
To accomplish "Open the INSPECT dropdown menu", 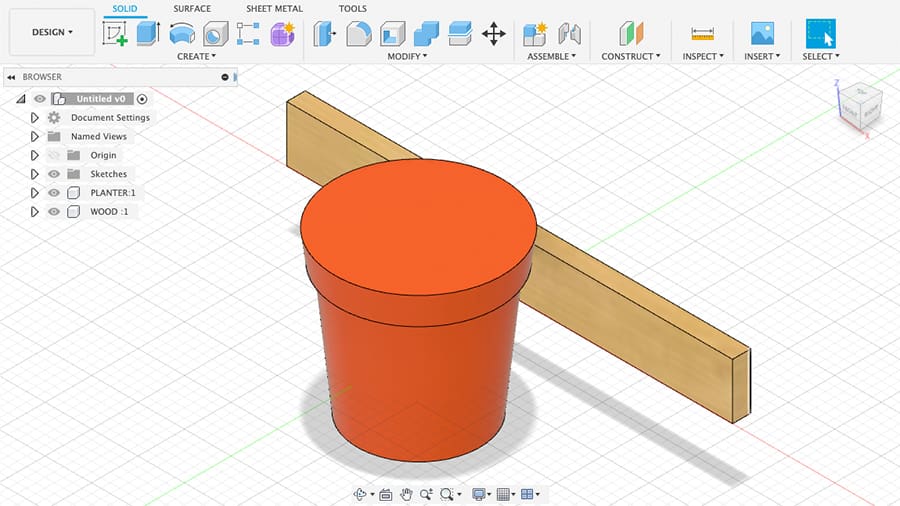I will pos(703,56).
